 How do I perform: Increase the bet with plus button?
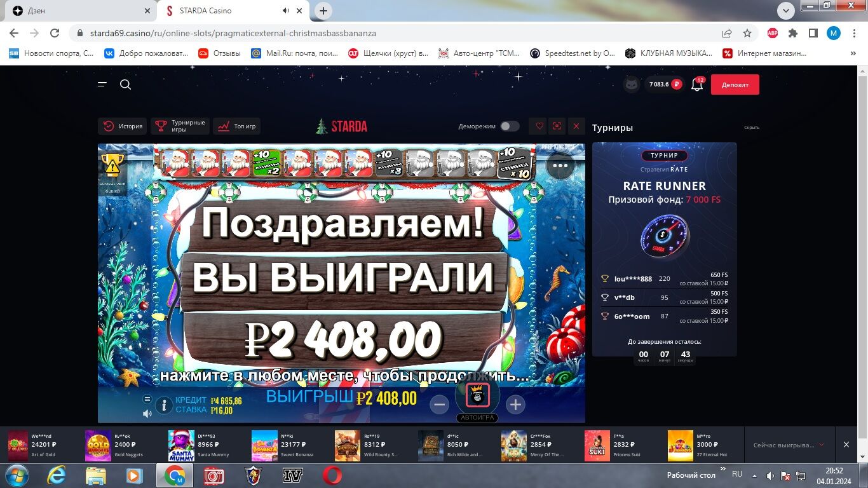click(515, 404)
